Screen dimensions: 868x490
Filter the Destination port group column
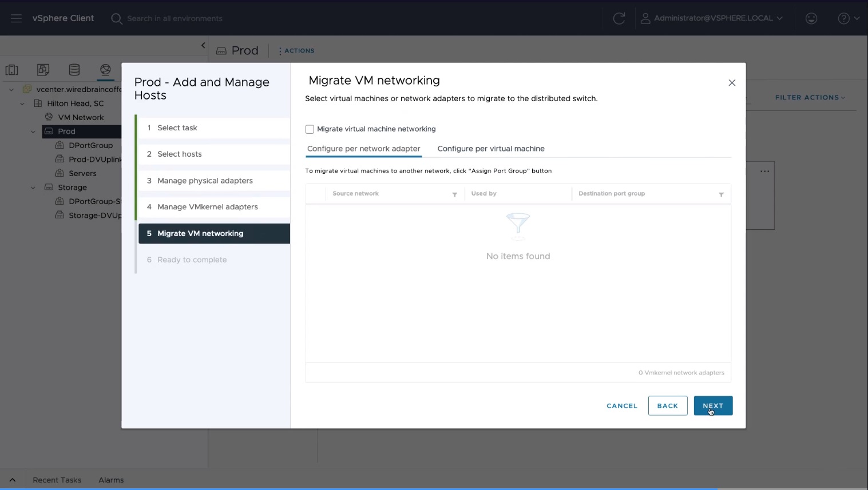721,194
